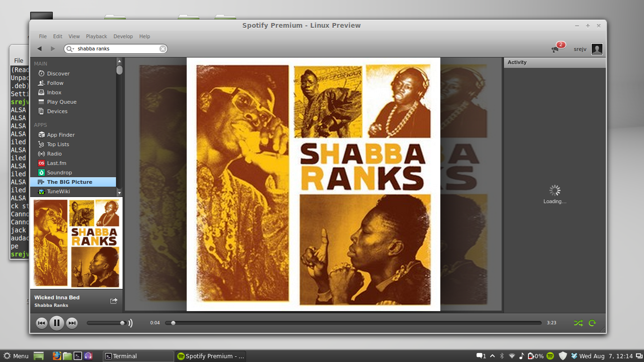Click the Shabba Ranks artist link
644x362 pixels.
click(51, 305)
